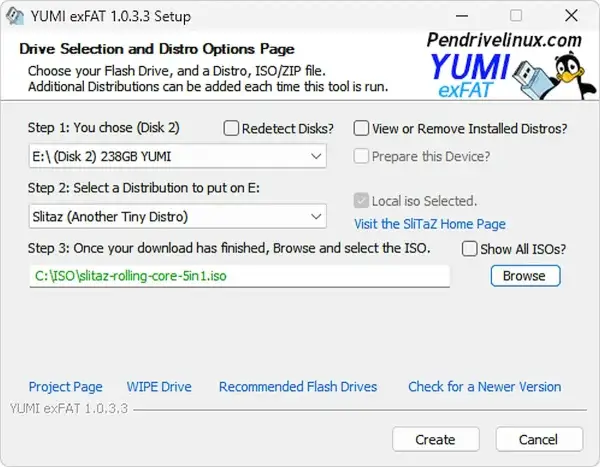Open the Project Page link
The width and height of the screenshot is (600, 467).
65,387
